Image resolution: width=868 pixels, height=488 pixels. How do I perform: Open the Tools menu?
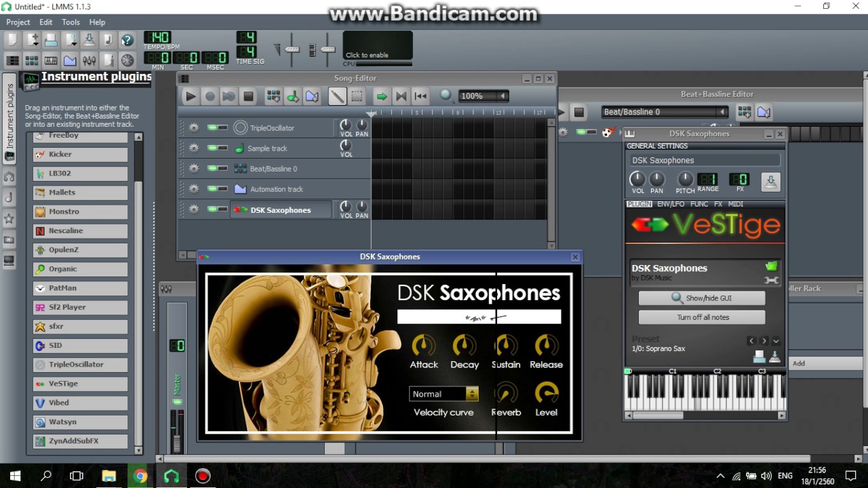(71, 22)
